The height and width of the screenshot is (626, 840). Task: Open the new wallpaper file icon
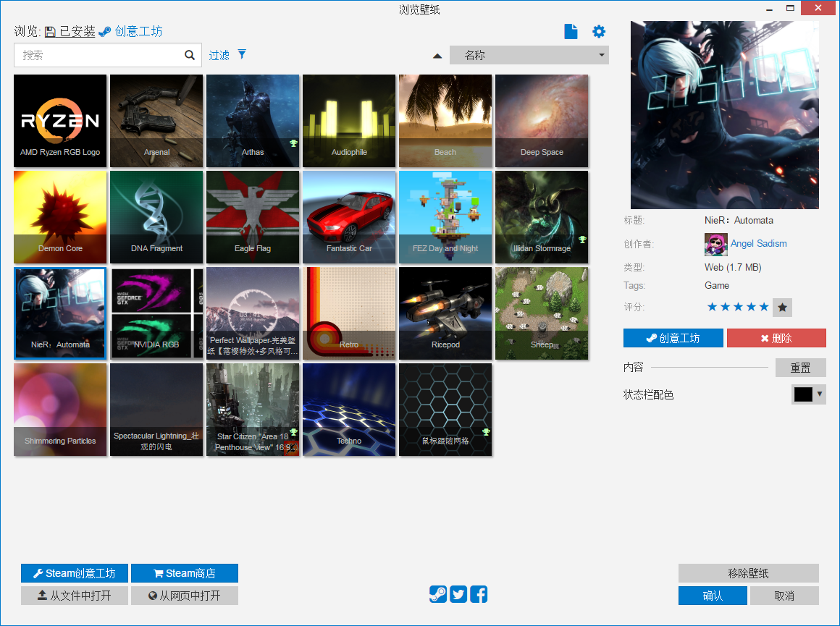pyautogui.click(x=571, y=32)
